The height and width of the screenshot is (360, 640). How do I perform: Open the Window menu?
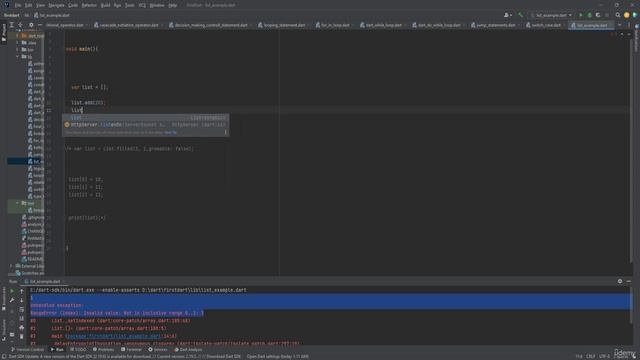point(157,5)
